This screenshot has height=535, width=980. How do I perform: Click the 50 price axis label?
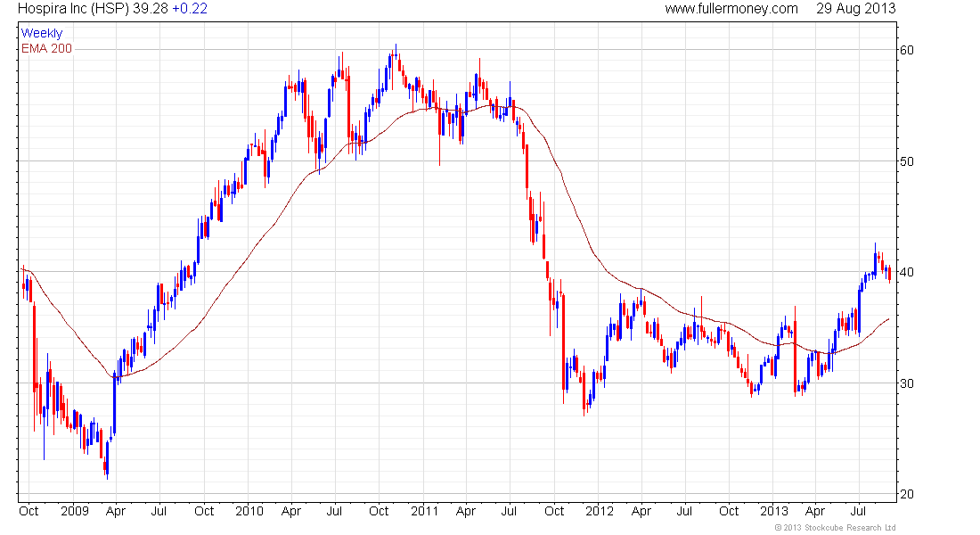click(x=906, y=161)
